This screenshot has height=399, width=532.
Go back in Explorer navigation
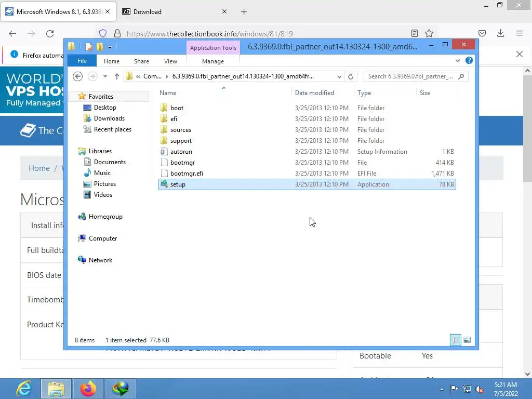[x=78, y=76]
